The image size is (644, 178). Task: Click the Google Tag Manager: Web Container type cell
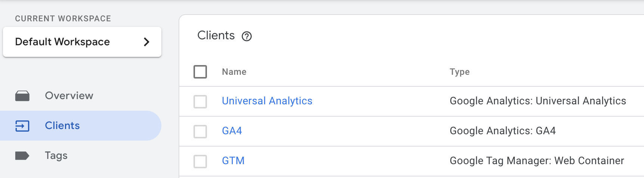pos(537,161)
